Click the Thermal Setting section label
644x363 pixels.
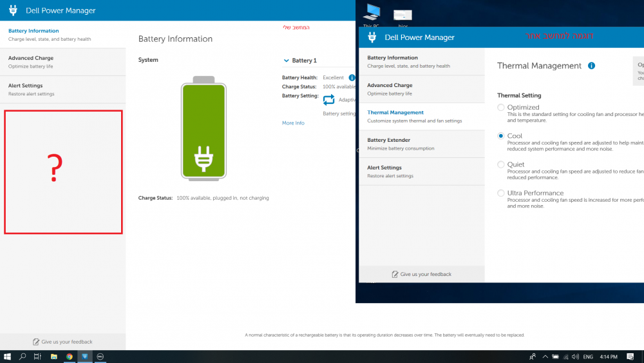(519, 95)
